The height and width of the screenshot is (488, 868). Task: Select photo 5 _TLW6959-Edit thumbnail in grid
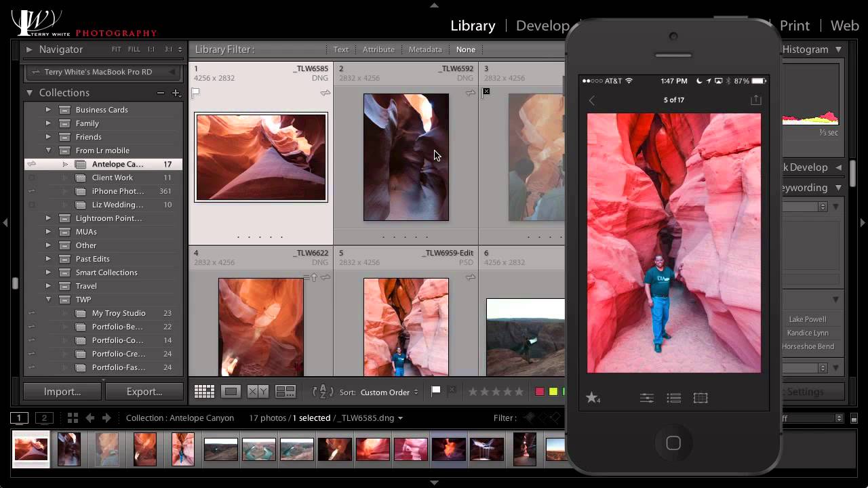coord(406,327)
